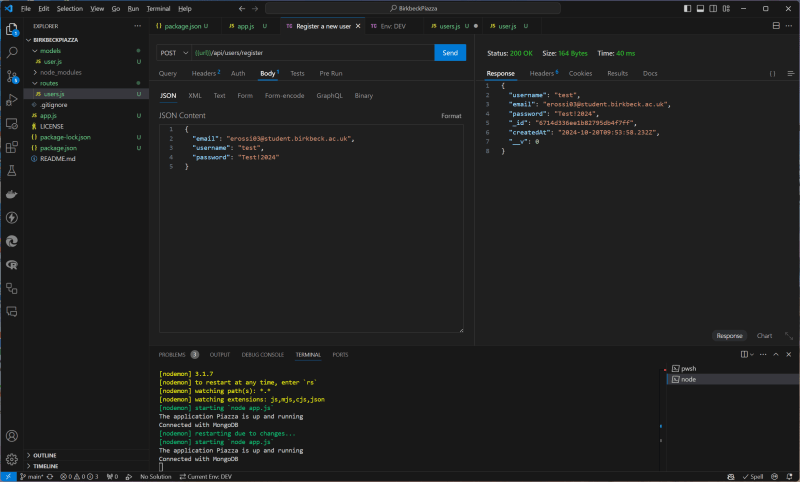Open the Manage gear menu

[x=11, y=460]
